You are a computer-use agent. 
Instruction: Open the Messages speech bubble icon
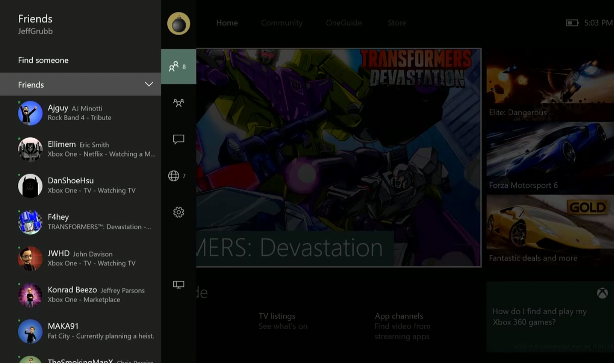pyautogui.click(x=179, y=139)
